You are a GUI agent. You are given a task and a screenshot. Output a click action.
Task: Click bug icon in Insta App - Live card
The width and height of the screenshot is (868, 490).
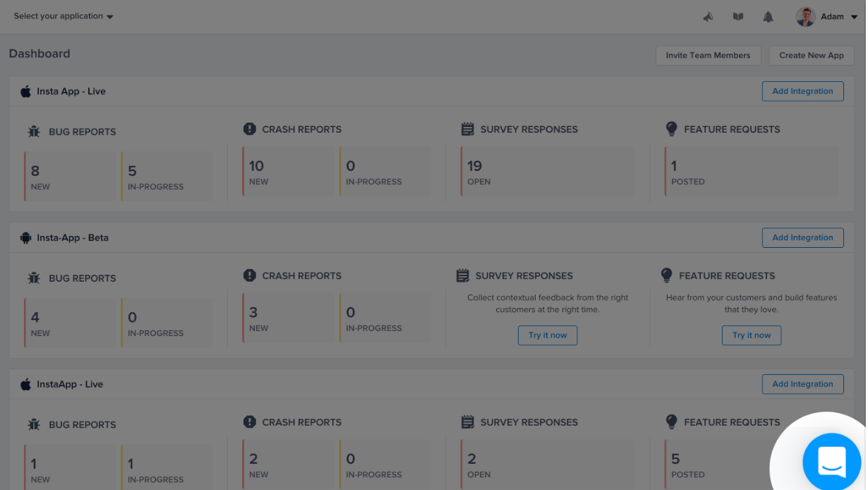(x=34, y=131)
